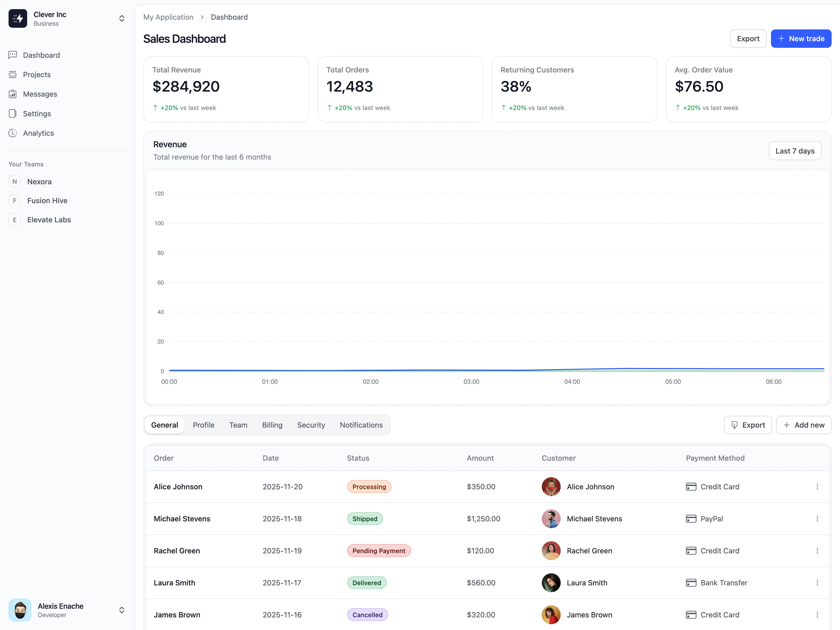Click the credit card icon on the PayPal row
Screen dimensions: 840x630
coord(691,519)
